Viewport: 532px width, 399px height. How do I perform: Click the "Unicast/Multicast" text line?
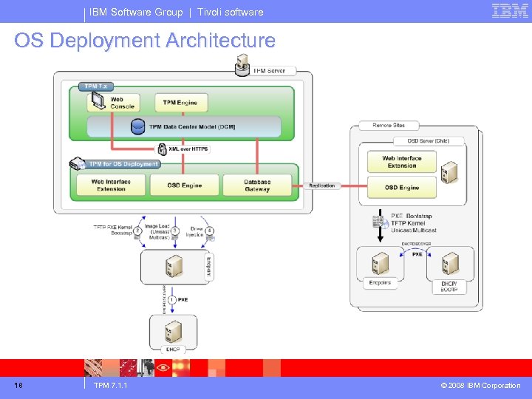pos(414,230)
